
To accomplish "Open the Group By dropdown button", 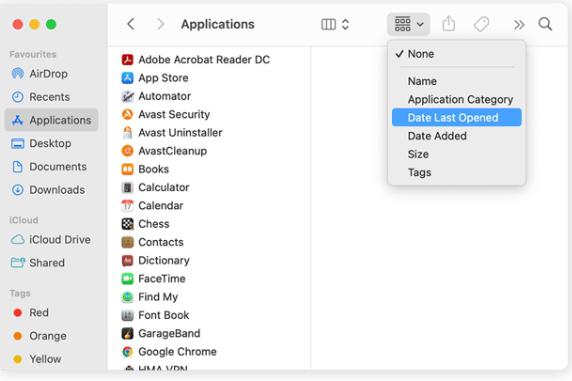I will (x=408, y=24).
